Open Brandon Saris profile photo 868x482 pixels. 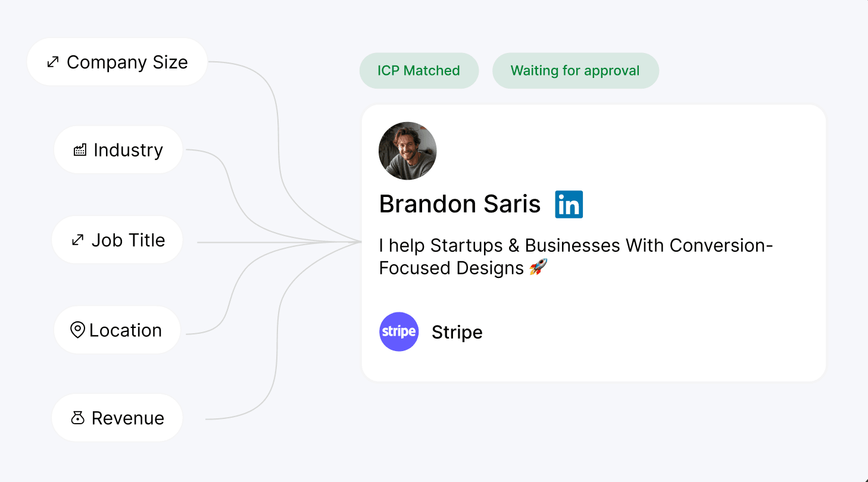408,151
